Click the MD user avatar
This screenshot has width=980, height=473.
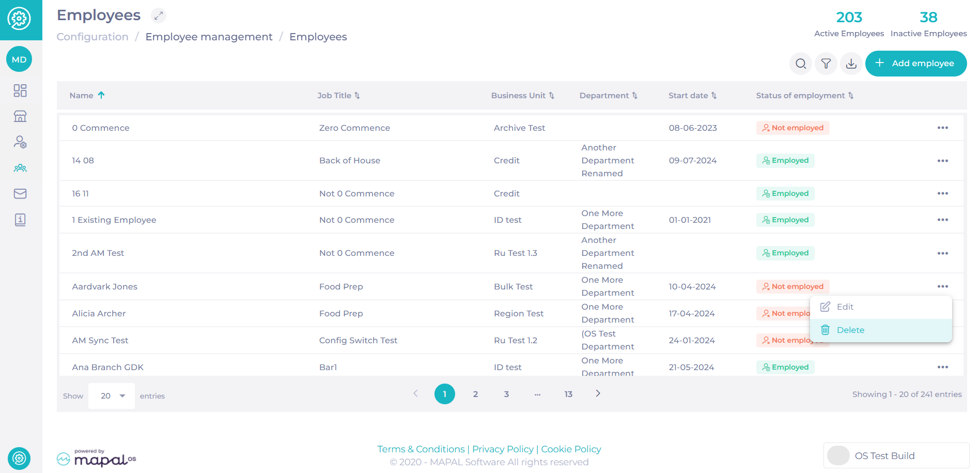click(x=19, y=59)
